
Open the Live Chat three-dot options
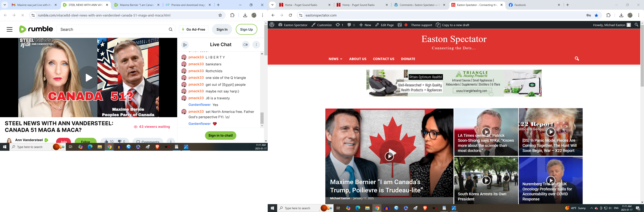coord(256,45)
